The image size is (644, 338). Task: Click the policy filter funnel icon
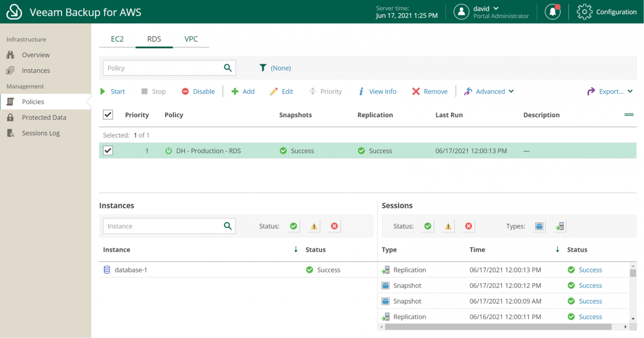coord(263,68)
